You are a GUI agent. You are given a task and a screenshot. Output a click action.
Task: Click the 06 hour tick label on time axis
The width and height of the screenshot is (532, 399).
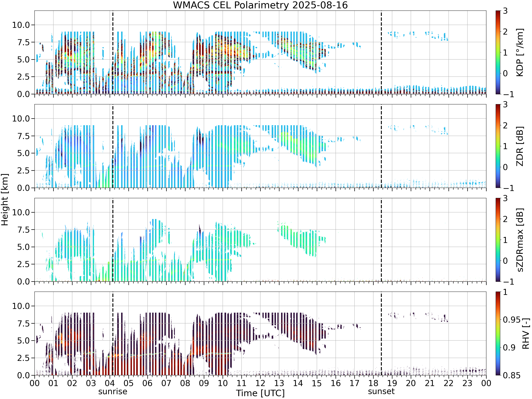[x=147, y=383]
